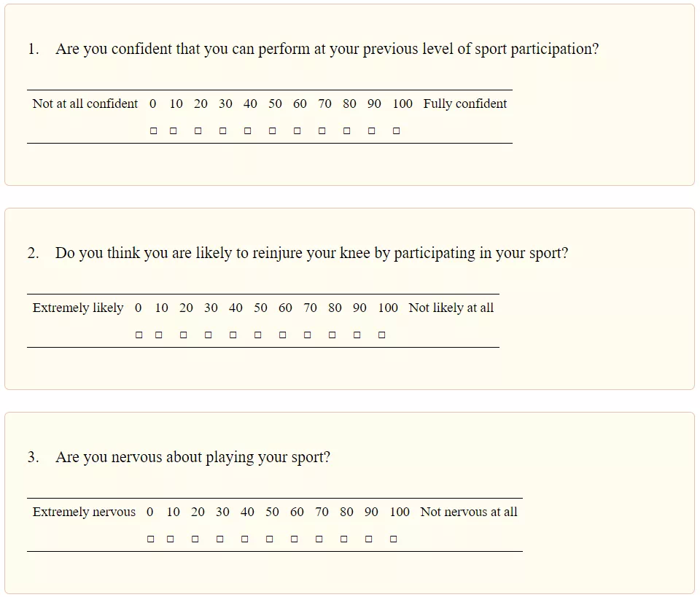700x597 pixels.
Task: Check 90 box for nervous question
Action: (368, 539)
